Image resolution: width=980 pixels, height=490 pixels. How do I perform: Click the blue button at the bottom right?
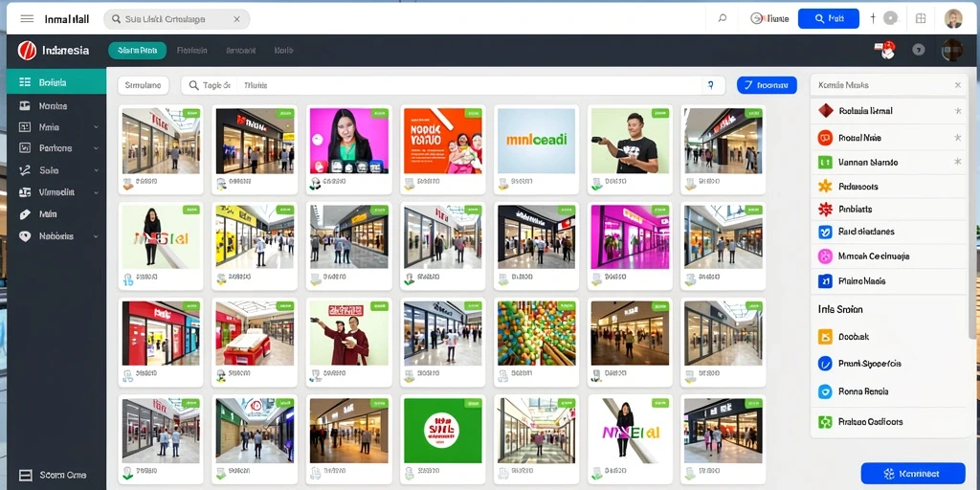pyautogui.click(x=912, y=474)
